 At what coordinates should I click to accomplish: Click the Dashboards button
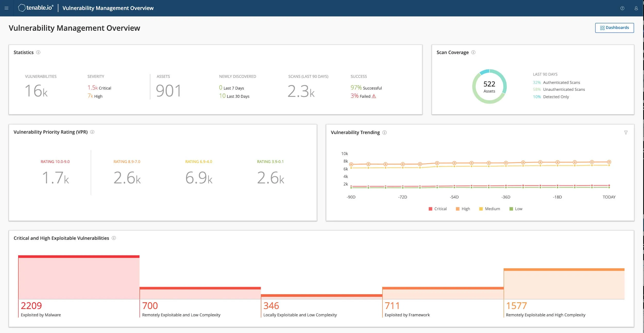pyautogui.click(x=614, y=28)
